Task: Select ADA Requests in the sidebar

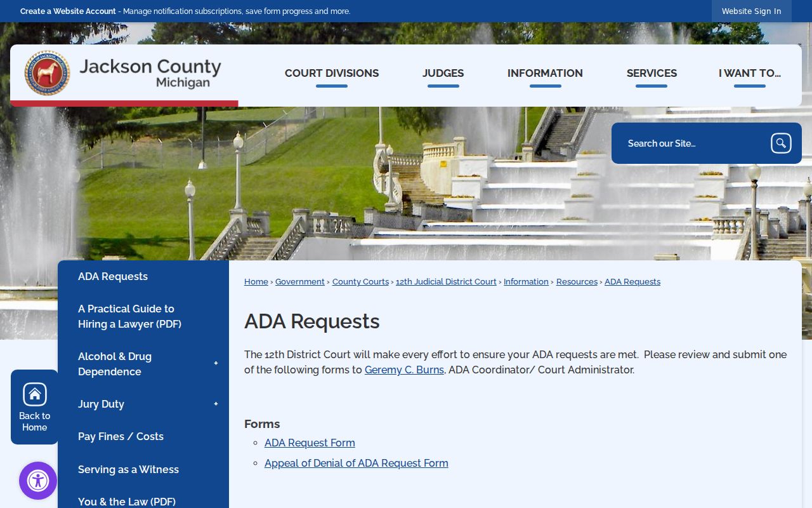Action: click(x=113, y=276)
